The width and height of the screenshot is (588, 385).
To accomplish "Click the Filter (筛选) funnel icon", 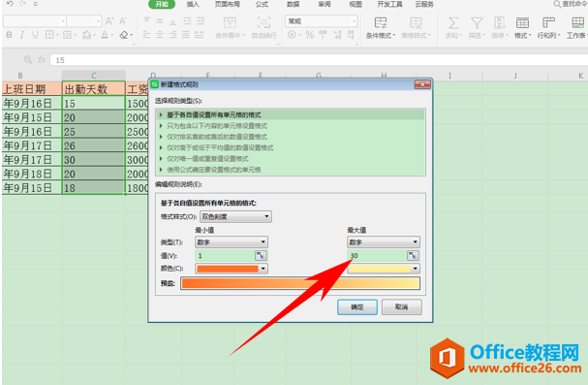I will click(477, 23).
